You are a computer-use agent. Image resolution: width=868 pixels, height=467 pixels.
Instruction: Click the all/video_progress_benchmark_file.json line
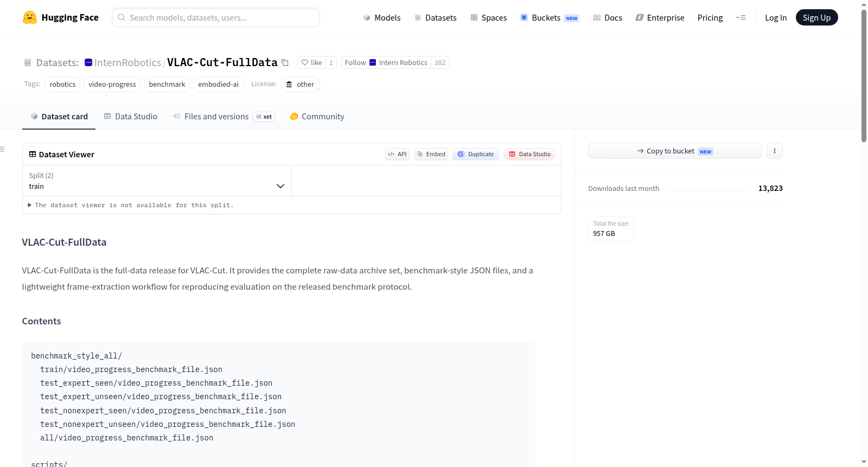coord(127,438)
